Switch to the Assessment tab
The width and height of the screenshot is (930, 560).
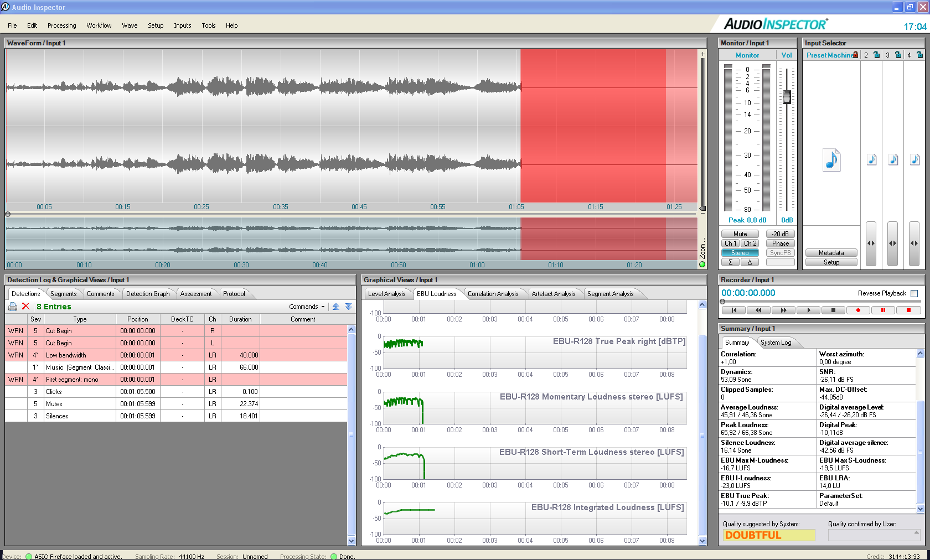(196, 294)
